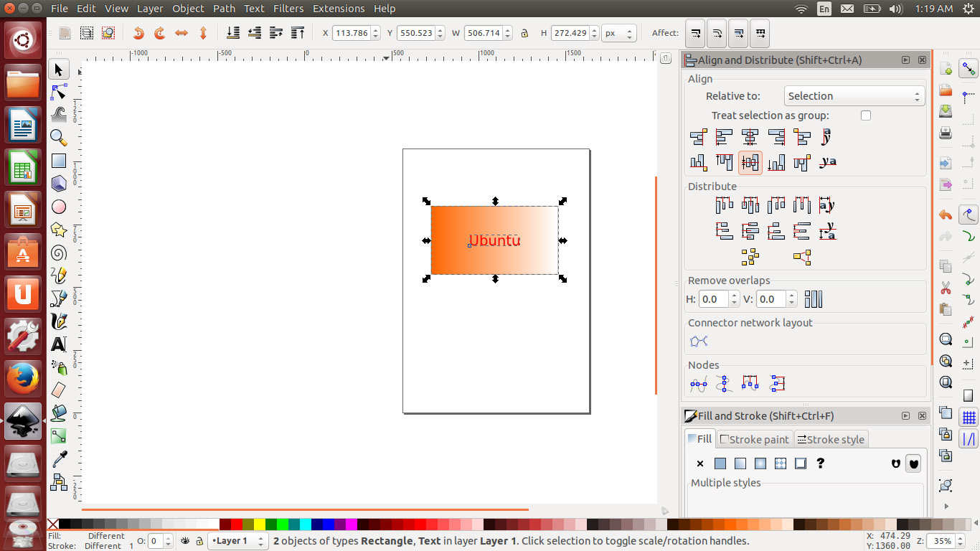Select the Ellipse circle tool
980x551 pixels.
(x=59, y=207)
